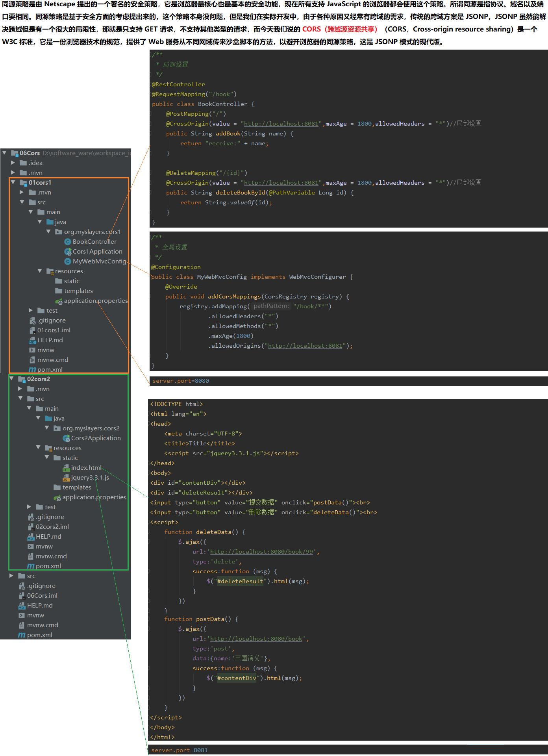Image resolution: width=548 pixels, height=756 pixels.
Task: Click the index.html file icon
Action: coord(66,468)
